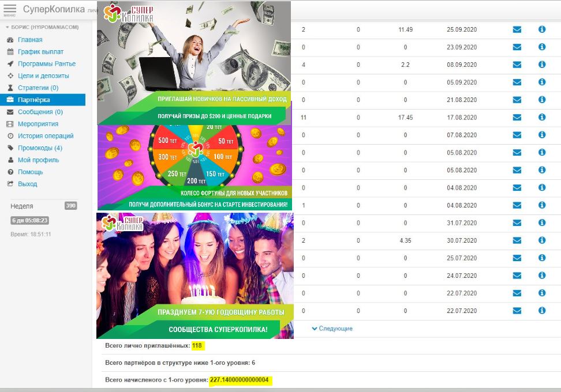561x392 pixels.
Task: Go to График выплат menu item
Action: pos(40,52)
